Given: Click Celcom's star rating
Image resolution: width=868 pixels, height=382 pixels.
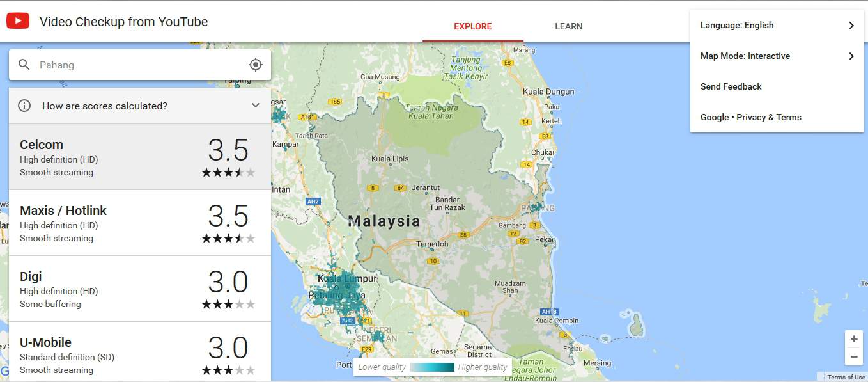Looking at the screenshot, I should coord(228,173).
